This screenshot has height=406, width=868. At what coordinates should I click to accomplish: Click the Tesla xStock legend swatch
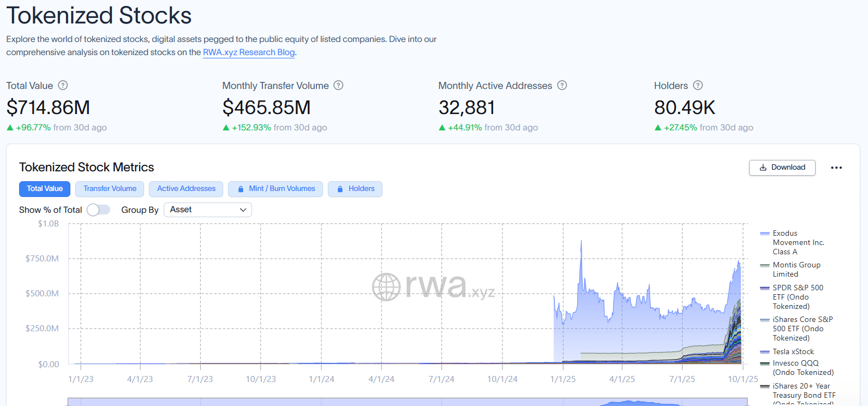765,352
